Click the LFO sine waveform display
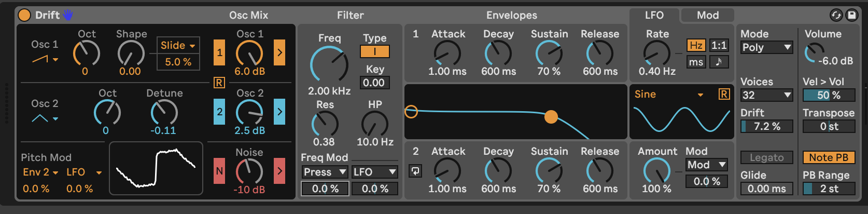This screenshot has width=868, height=214. (681, 119)
